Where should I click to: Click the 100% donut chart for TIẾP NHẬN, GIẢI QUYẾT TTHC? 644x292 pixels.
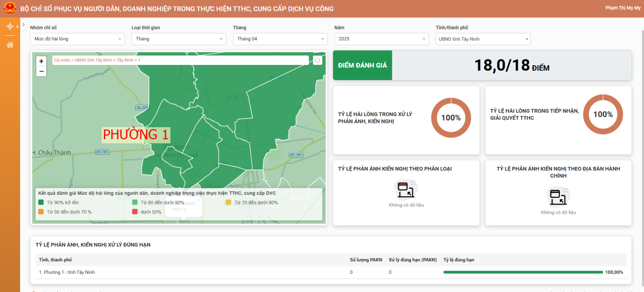603,114
